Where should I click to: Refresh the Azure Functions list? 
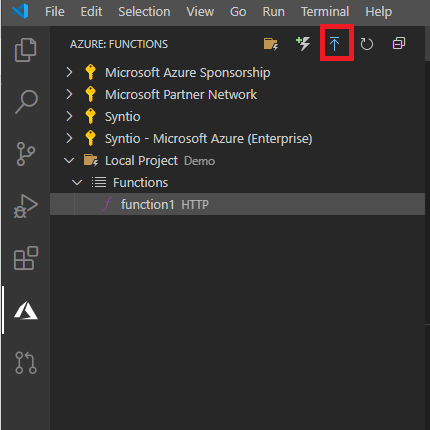click(367, 44)
